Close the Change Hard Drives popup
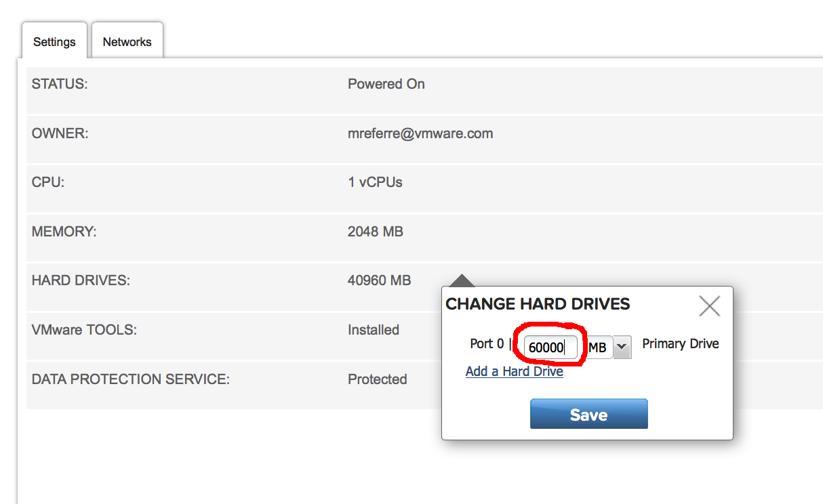This screenshot has height=504, width=823. (x=709, y=306)
